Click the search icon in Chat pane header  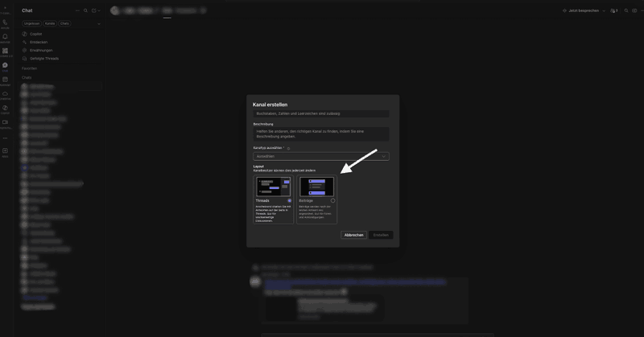point(85,10)
